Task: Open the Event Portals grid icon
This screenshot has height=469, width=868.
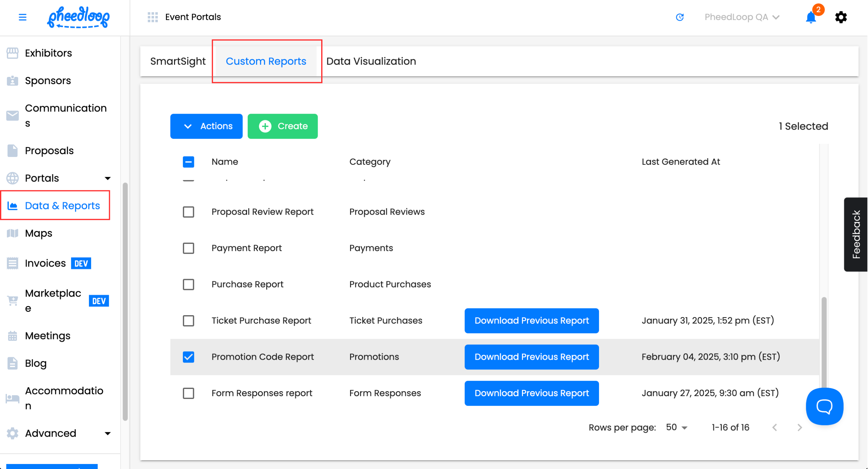Action: (x=153, y=17)
